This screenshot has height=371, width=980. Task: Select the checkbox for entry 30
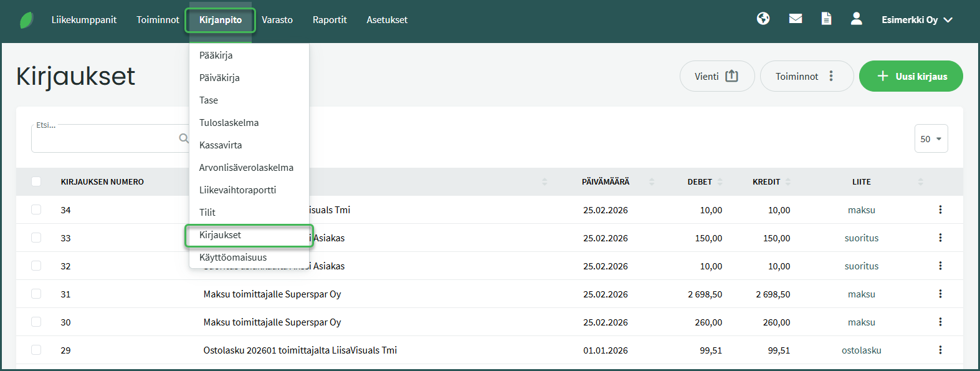(x=36, y=322)
